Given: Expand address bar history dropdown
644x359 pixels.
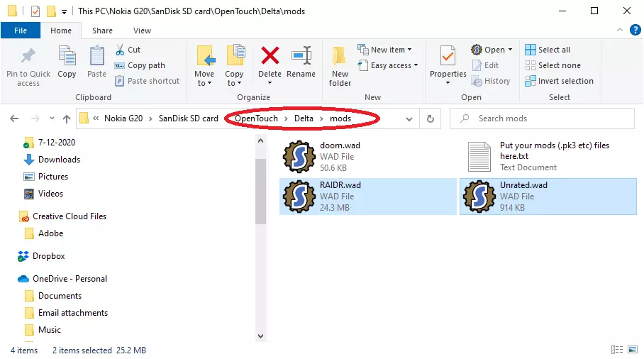Looking at the screenshot, I should click(x=409, y=119).
